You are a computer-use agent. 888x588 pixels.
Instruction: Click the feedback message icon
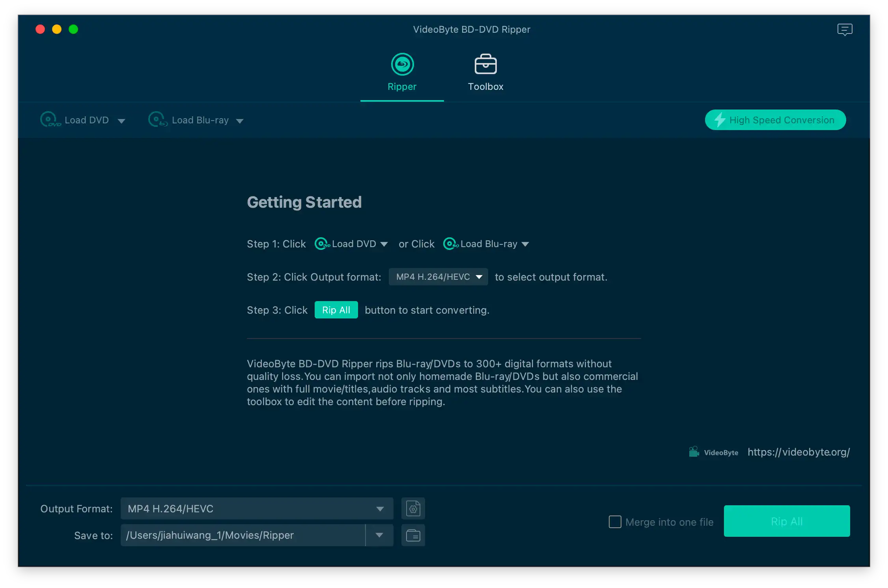(845, 30)
